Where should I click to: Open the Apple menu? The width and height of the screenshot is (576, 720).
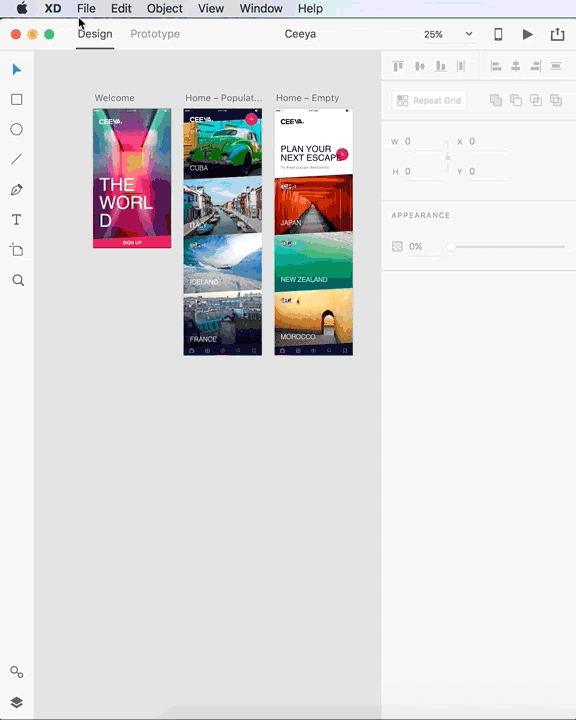22,8
